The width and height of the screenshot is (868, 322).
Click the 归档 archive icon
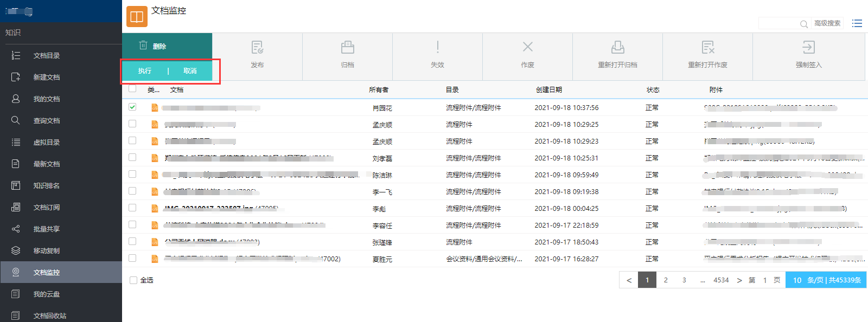(347, 48)
